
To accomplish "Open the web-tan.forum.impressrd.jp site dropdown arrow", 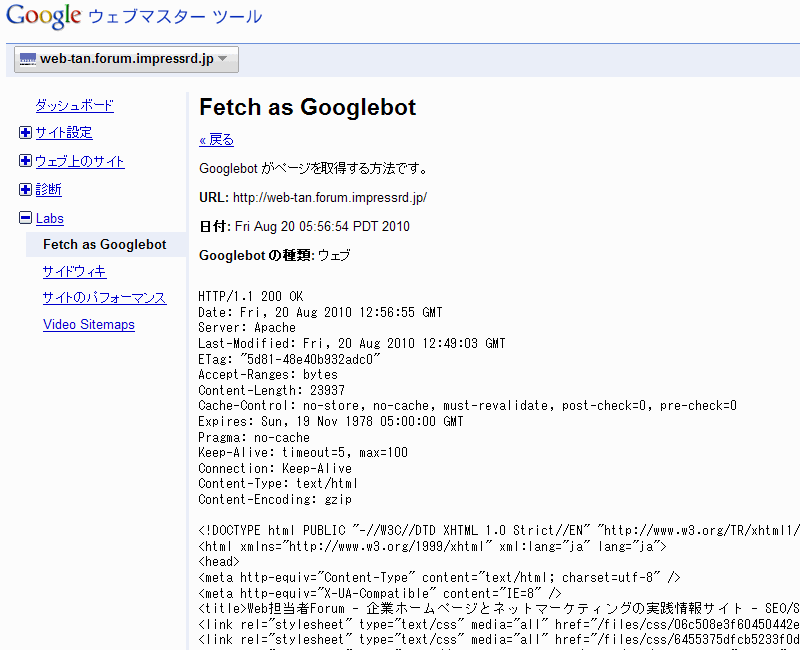I will (x=223, y=60).
